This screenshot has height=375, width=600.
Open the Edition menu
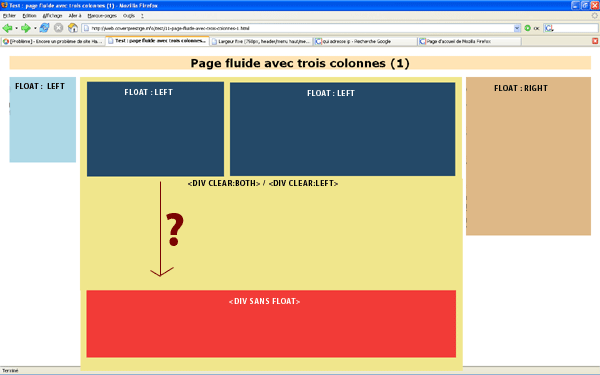point(29,16)
